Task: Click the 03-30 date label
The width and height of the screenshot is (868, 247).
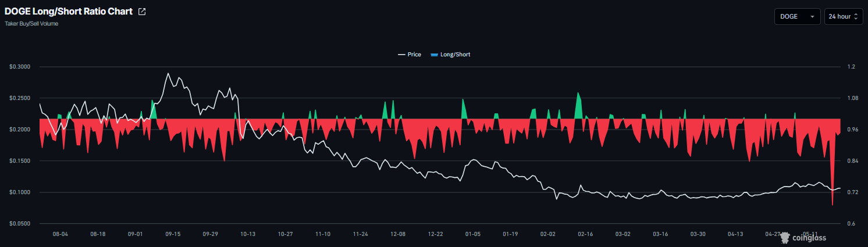Action: tap(698, 234)
